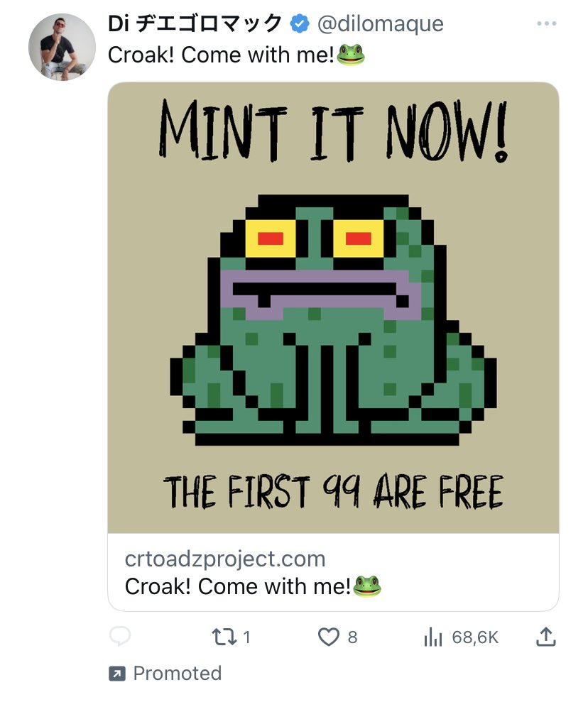Click the blue verified badge
This screenshot has width=588, height=702.
point(300,24)
